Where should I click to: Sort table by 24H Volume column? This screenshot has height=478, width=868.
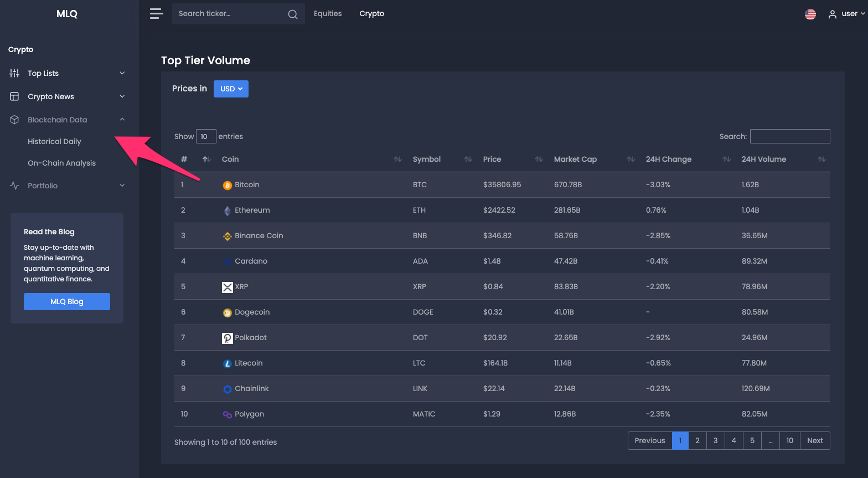821,160
